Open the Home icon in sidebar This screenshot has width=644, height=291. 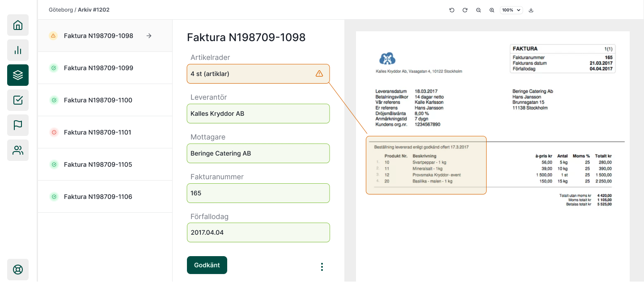tap(18, 25)
